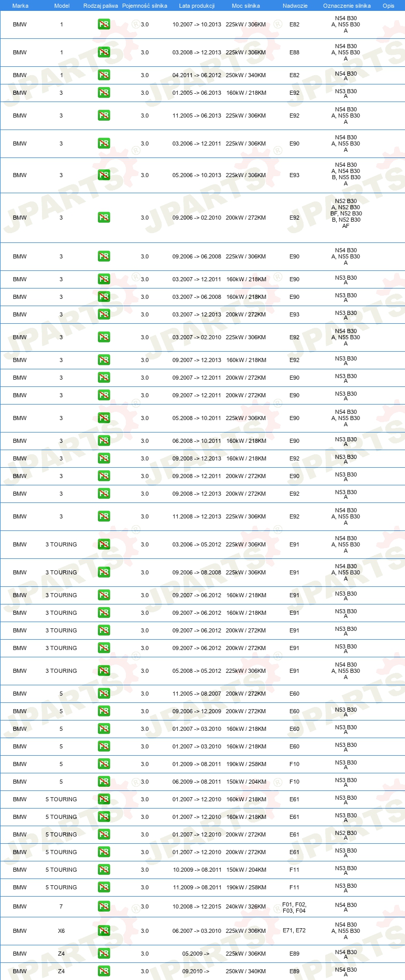Click the 250kW / 340KM cell in Z4 row
This screenshot has height=980, width=405.
tap(246, 971)
